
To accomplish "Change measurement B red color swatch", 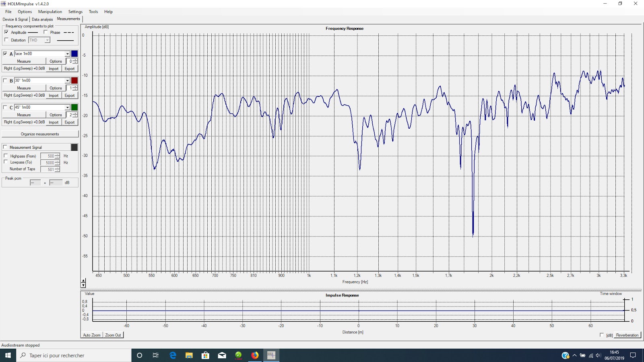I will pyautogui.click(x=74, y=80).
